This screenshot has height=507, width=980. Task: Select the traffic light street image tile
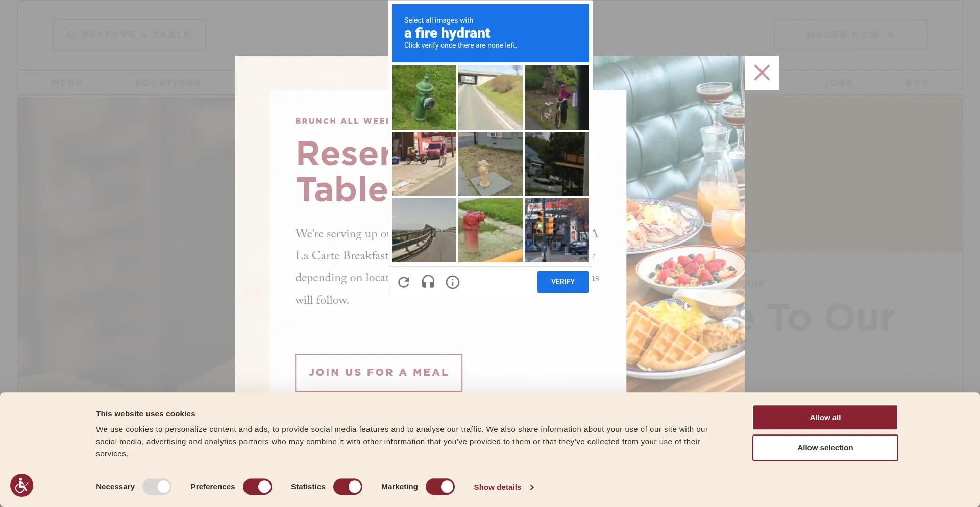point(557,230)
